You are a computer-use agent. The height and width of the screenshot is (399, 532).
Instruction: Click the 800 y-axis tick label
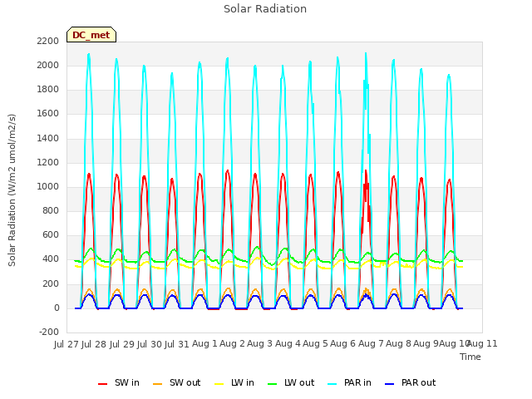pos(51,210)
